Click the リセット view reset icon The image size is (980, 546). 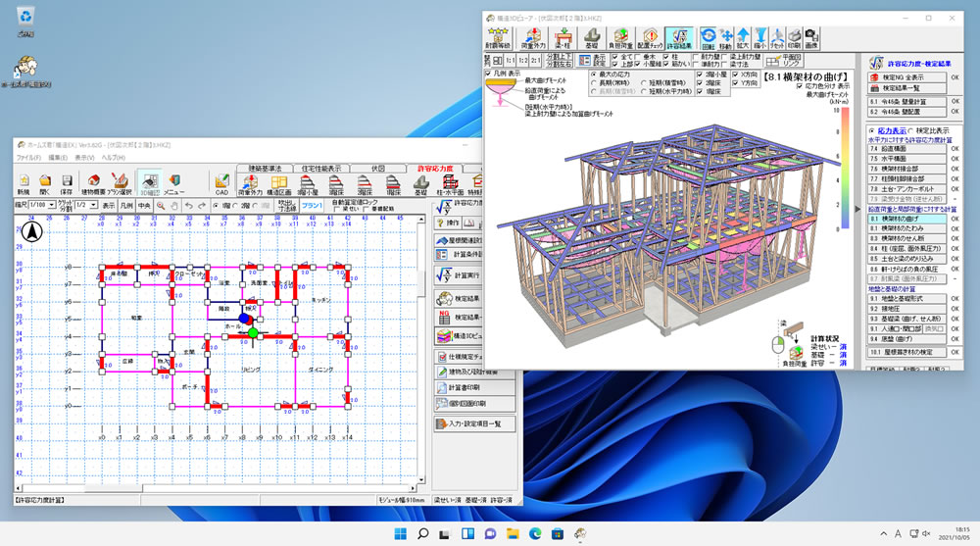point(777,38)
